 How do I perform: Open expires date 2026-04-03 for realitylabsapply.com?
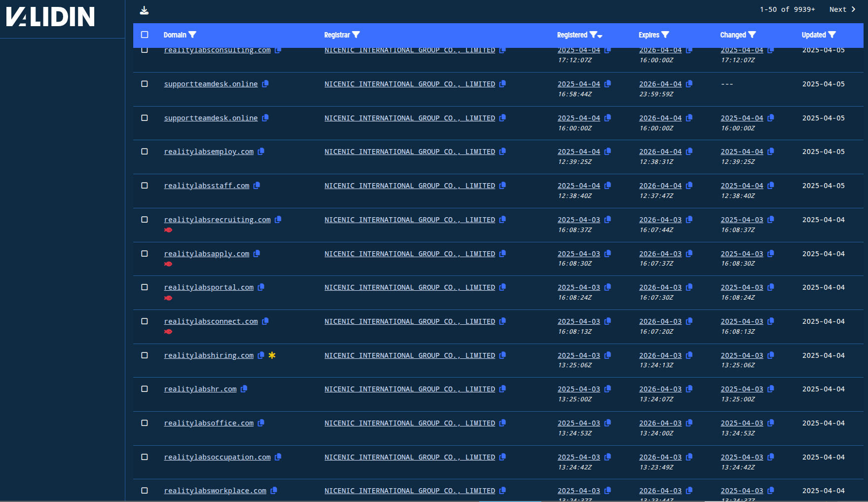point(660,254)
